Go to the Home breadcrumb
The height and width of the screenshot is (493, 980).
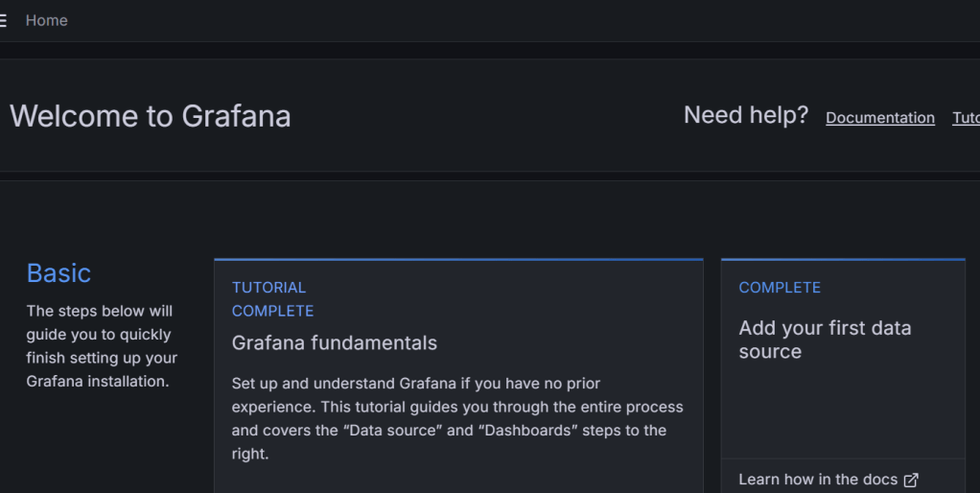(x=46, y=20)
